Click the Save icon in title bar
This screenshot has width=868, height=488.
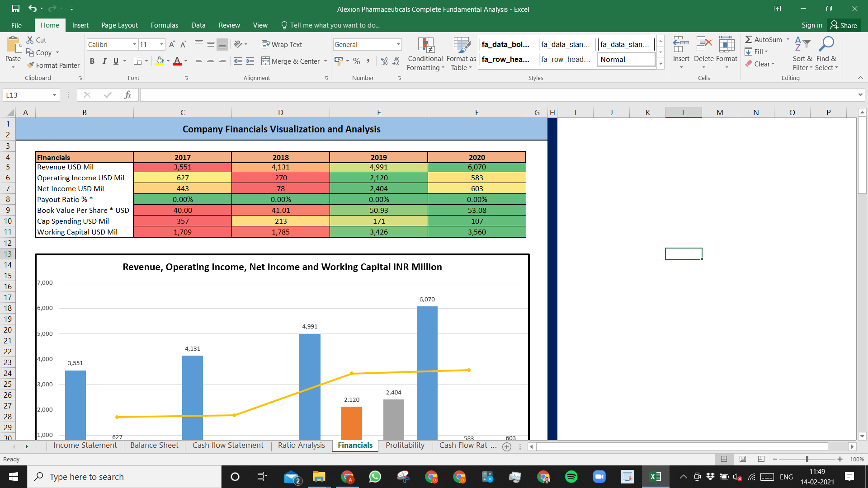(x=16, y=9)
